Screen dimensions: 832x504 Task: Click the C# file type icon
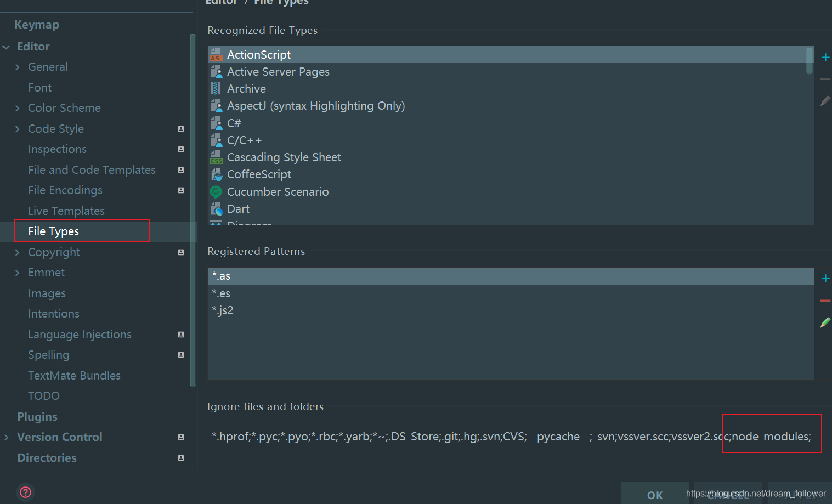click(x=216, y=123)
